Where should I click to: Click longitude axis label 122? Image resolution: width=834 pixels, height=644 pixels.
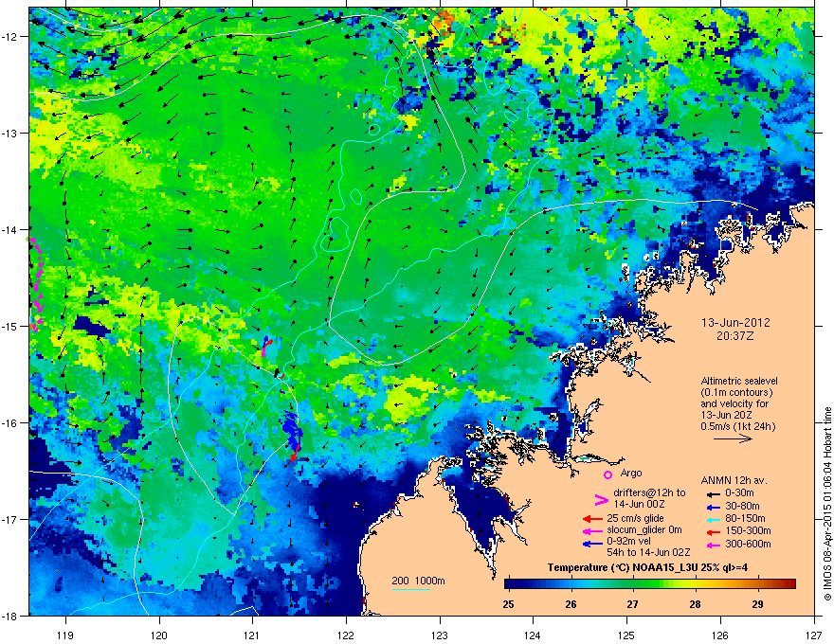coord(346,635)
